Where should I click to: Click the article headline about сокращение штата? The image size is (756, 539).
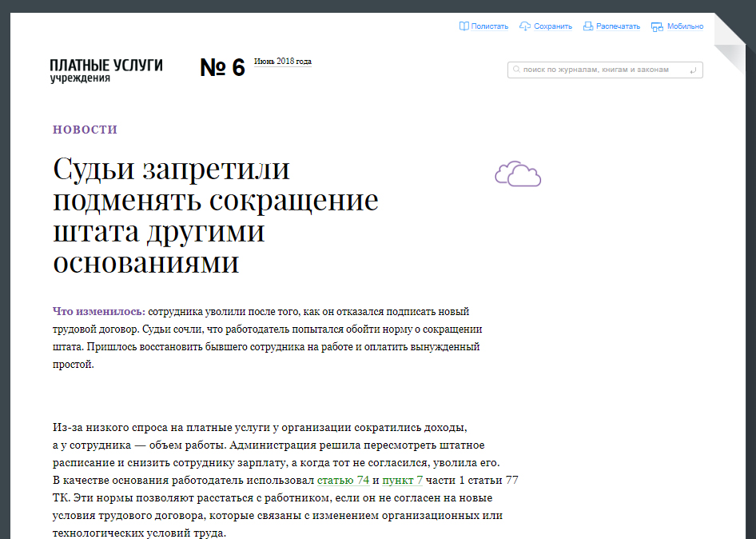[x=216, y=216]
